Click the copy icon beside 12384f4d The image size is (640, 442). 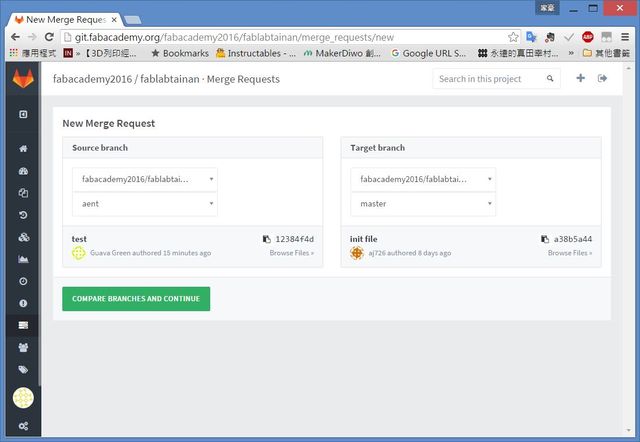(267, 239)
